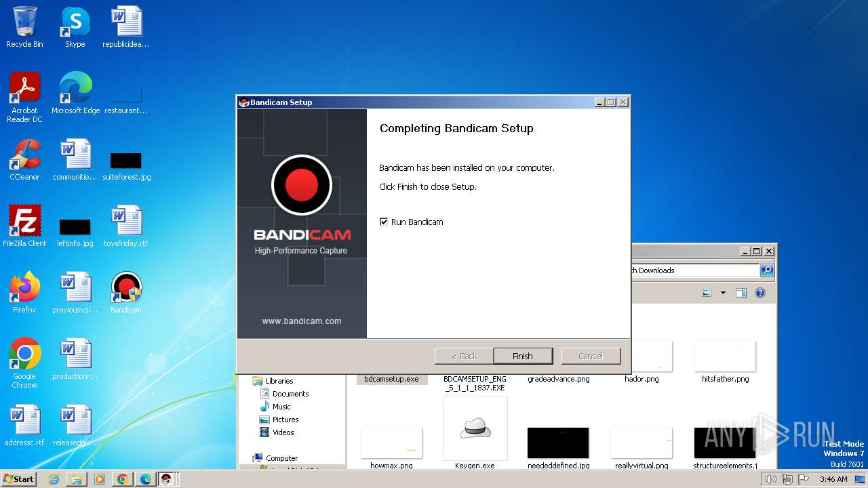Select the bdcamsetup.exe file
The width and height of the screenshot is (868, 488).
click(x=391, y=379)
